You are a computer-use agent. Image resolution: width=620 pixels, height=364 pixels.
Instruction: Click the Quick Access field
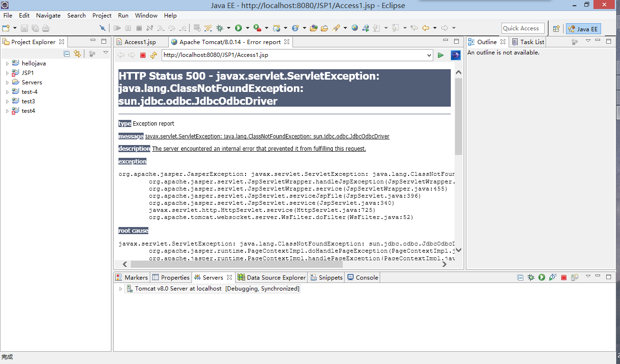tap(523, 28)
